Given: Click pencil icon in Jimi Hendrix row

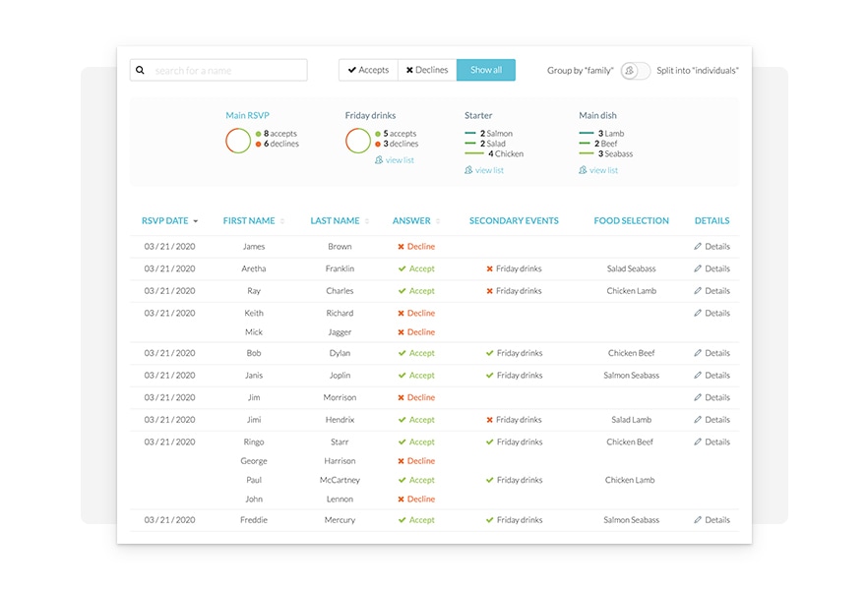Looking at the screenshot, I should (698, 419).
